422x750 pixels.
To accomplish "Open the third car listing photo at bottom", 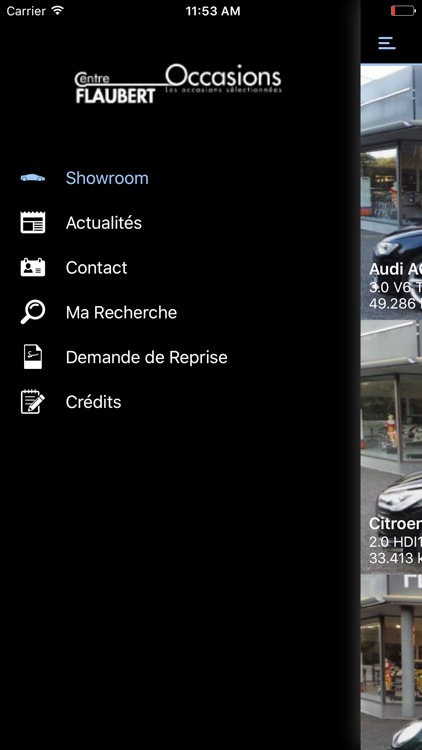I will click(x=391, y=662).
